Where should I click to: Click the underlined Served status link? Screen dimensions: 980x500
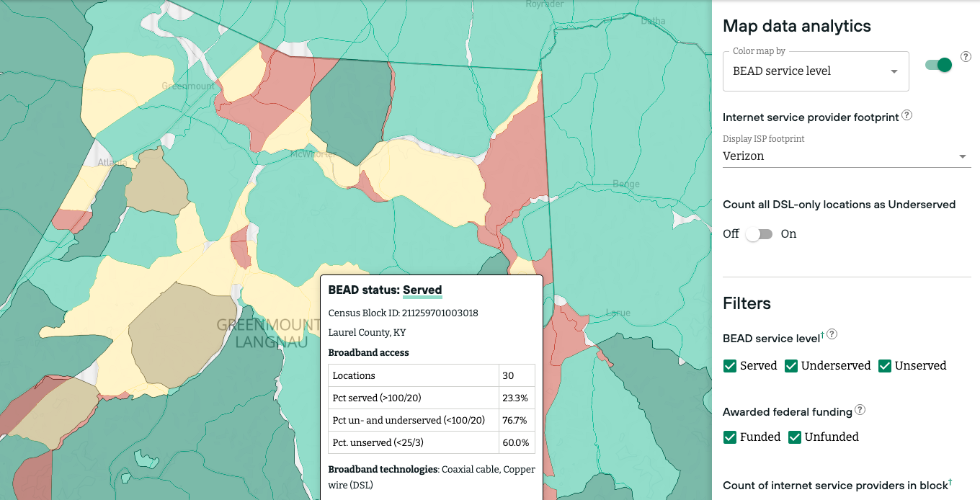[422, 290]
